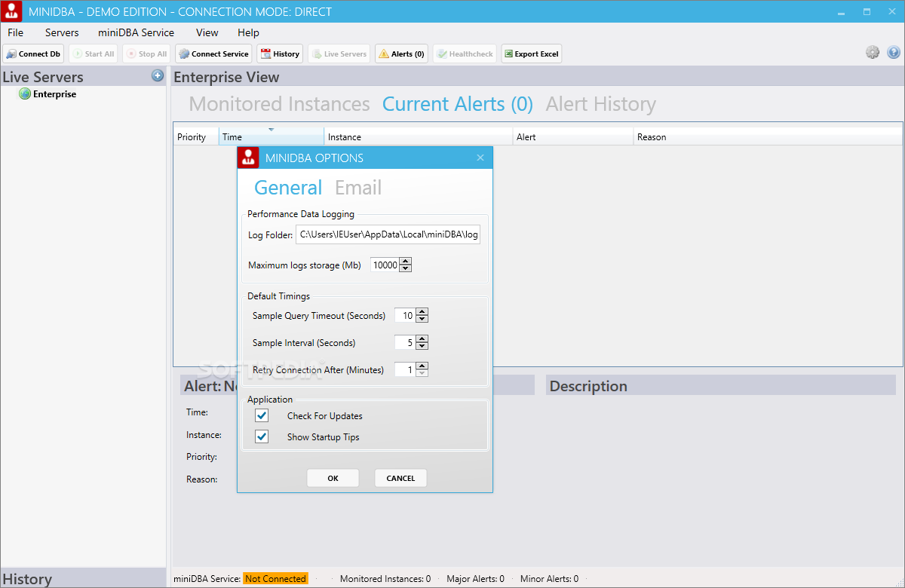The height and width of the screenshot is (588, 905).
Task: Open the Servers menu
Action: (x=62, y=32)
